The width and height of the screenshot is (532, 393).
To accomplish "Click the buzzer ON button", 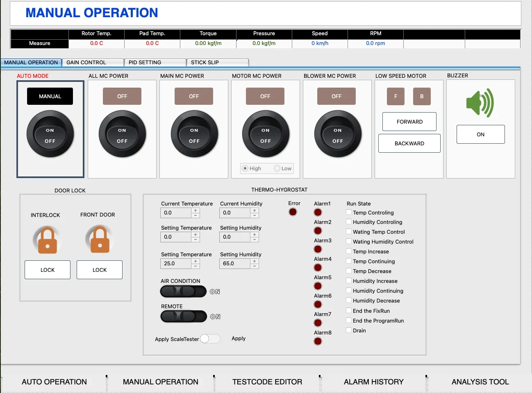I will (480, 134).
